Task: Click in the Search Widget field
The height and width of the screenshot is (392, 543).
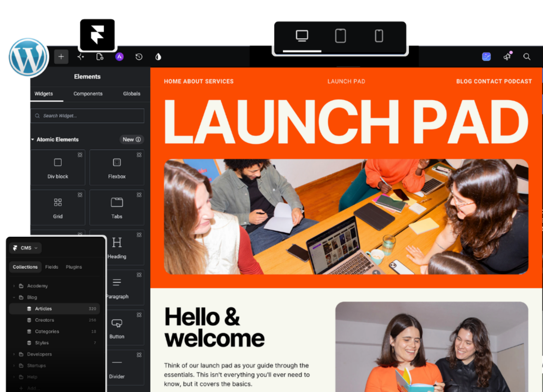Action: tap(88, 116)
